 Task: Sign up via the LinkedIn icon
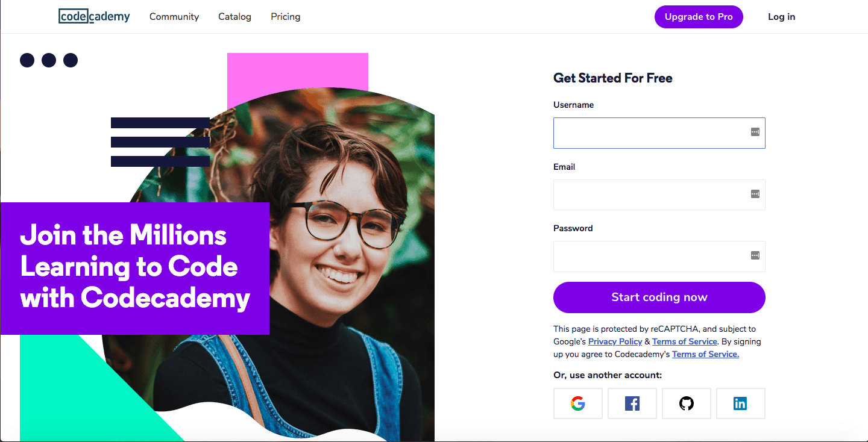point(740,403)
